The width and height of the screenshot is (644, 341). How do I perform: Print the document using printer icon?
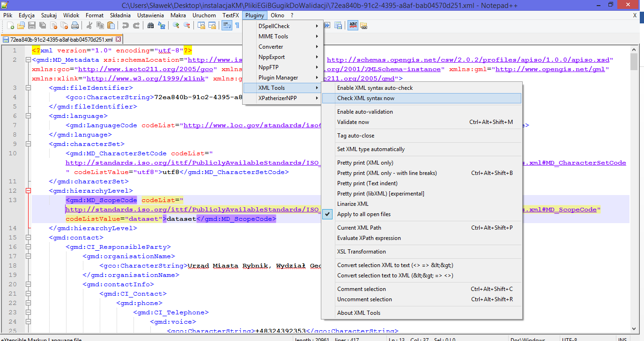(x=75, y=25)
